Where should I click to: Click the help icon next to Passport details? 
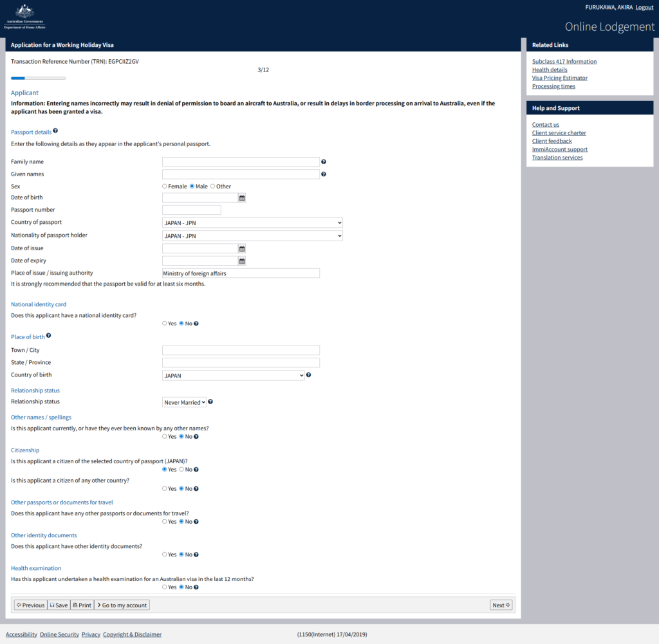(x=55, y=131)
